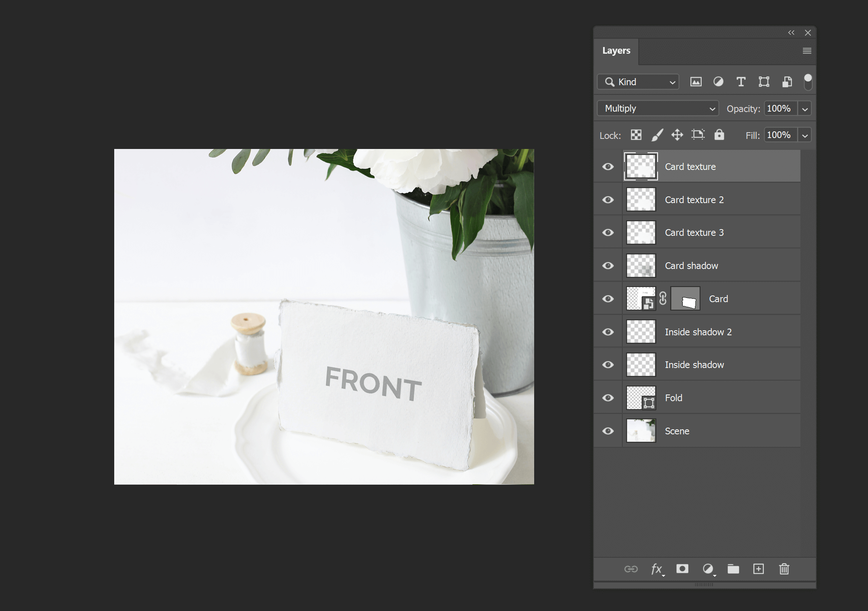Click the Create new layer icon
Screen dimensions: 868x611
coord(759,569)
